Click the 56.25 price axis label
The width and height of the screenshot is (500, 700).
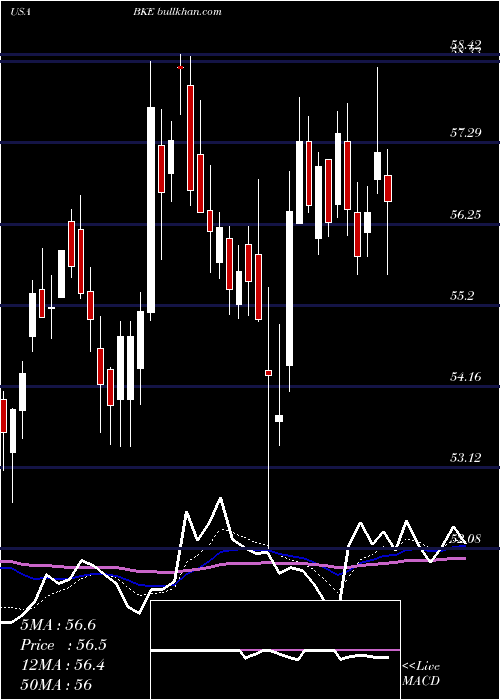tap(466, 215)
